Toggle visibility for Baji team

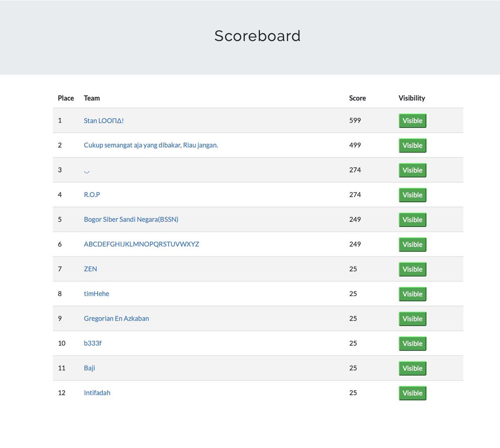(x=412, y=368)
